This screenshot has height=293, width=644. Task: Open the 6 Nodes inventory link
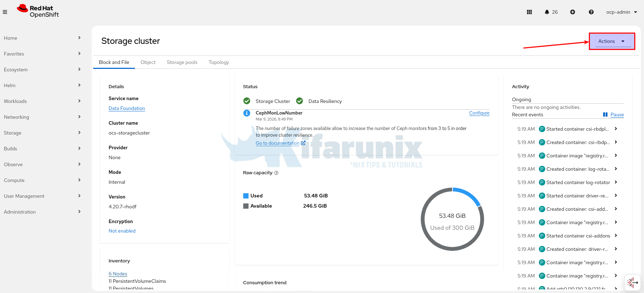tap(118, 274)
